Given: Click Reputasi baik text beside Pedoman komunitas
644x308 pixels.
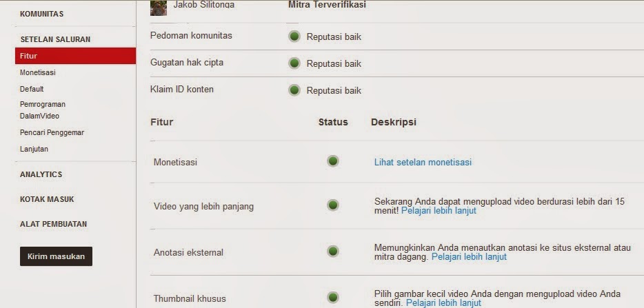Looking at the screenshot, I should tap(334, 37).
